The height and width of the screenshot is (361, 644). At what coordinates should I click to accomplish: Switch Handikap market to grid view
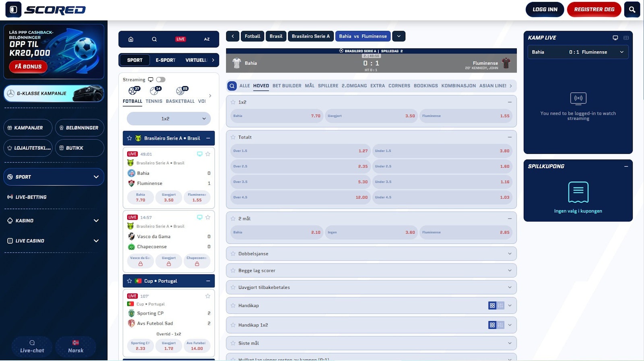pyautogui.click(x=492, y=306)
